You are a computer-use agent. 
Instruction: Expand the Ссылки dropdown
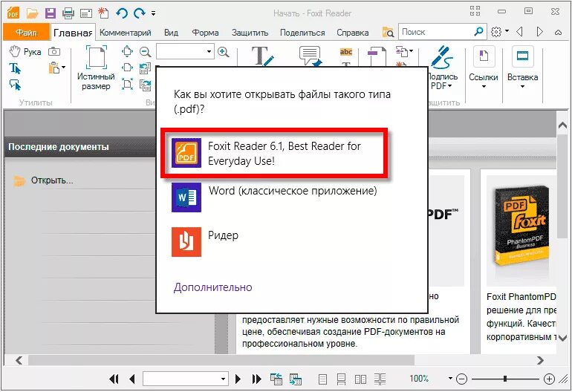[x=484, y=87]
